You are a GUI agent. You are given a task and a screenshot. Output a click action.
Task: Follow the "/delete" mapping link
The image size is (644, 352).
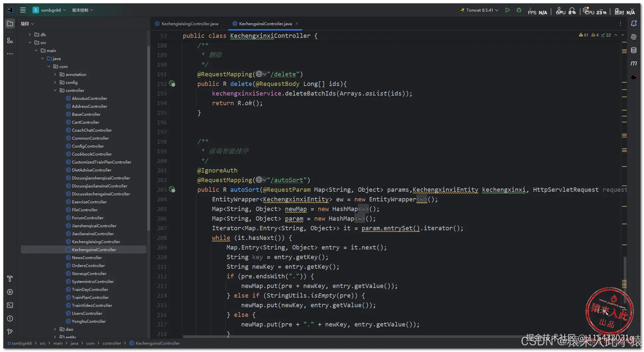pos(283,74)
